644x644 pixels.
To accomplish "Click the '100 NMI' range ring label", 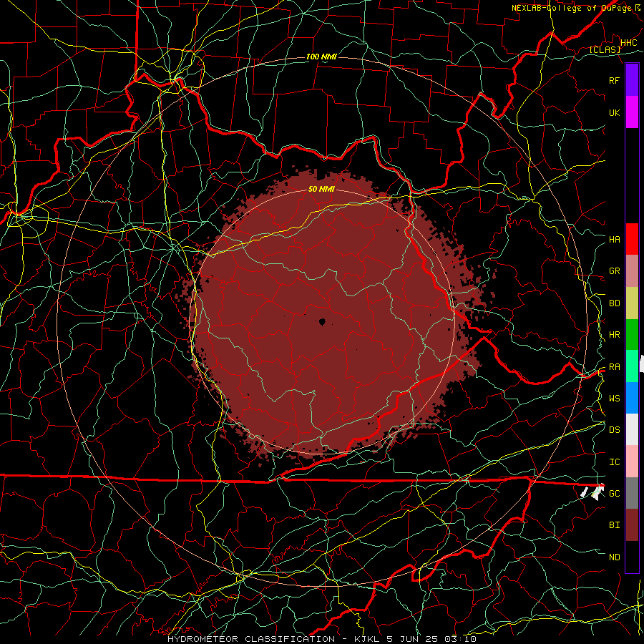I will [321, 57].
